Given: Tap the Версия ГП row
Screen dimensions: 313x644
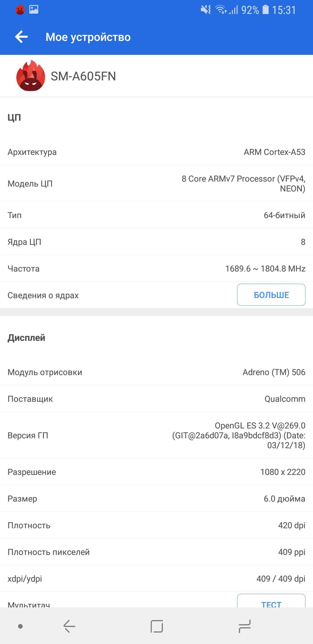Looking at the screenshot, I should (156, 435).
